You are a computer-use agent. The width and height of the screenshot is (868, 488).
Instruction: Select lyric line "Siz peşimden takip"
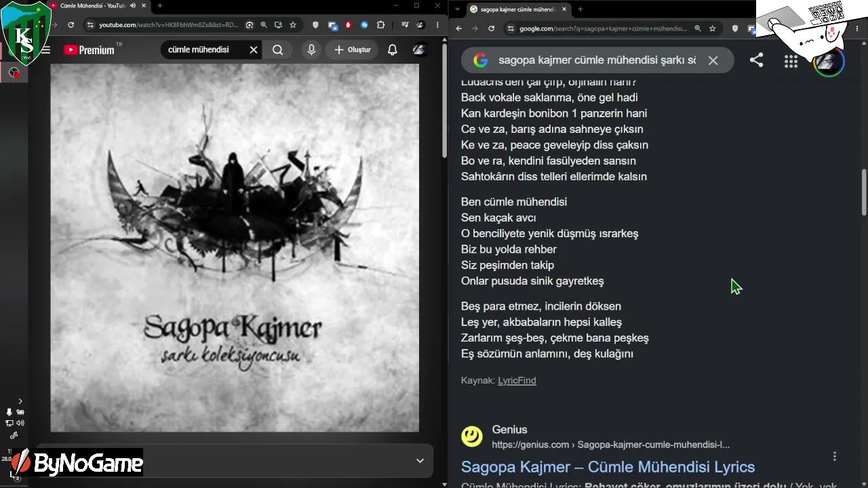click(x=507, y=265)
